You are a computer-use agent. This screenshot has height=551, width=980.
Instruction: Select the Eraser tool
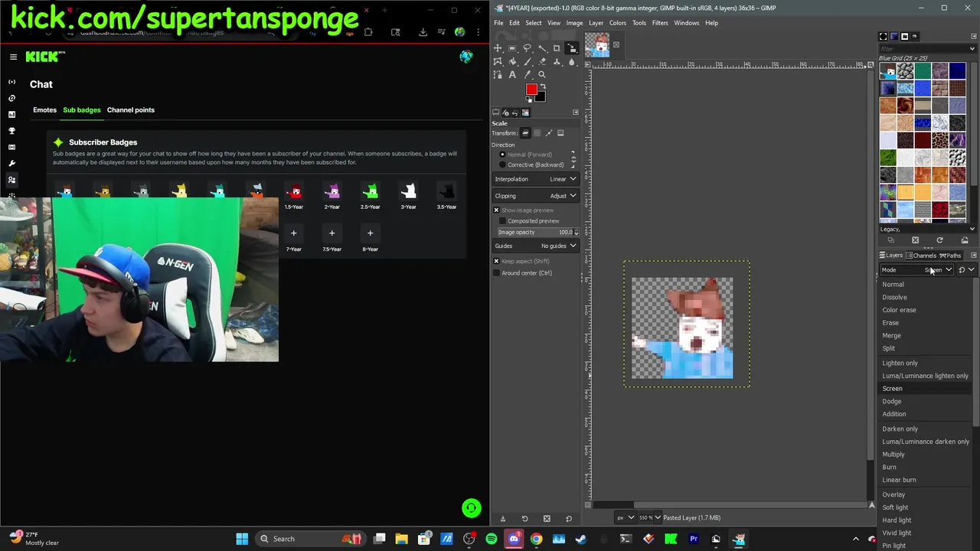pyautogui.click(x=542, y=61)
